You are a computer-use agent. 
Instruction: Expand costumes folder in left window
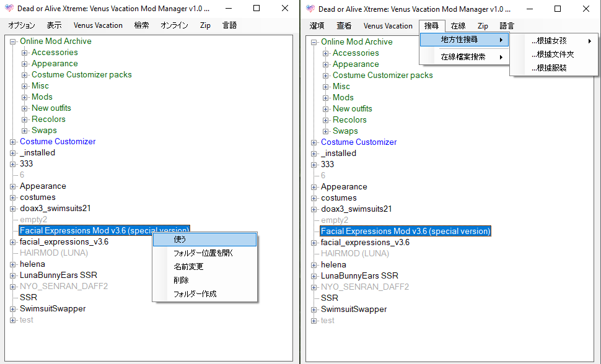coord(12,197)
